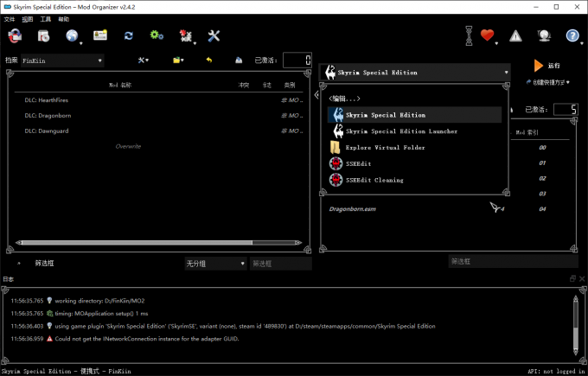Click the red warning icon in log
Viewport: 588px width, 376px height.
49,339
